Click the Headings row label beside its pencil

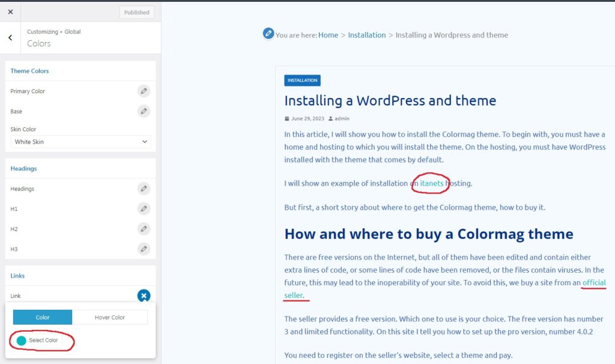pos(22,189)
